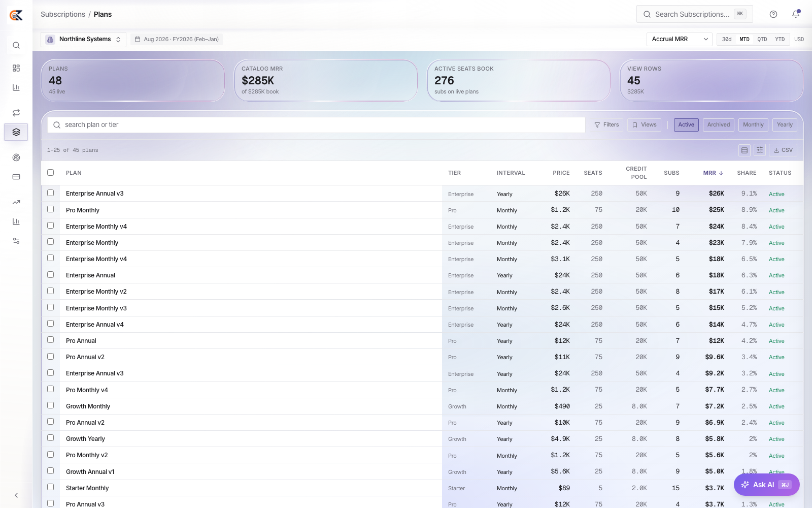Click the Plans 48 summary card
This screenshot has height=508, width=812.
pyautogui.click(x=133, y=81)
